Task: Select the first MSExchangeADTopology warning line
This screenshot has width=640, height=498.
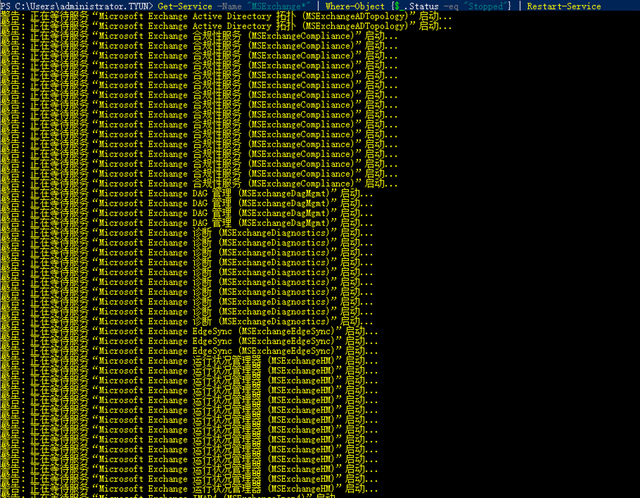Action: point(226,16)
